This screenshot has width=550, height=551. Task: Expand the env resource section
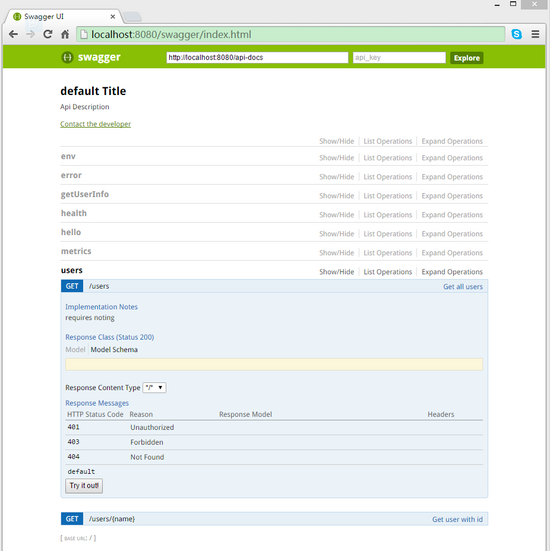(x=68, y=156)
